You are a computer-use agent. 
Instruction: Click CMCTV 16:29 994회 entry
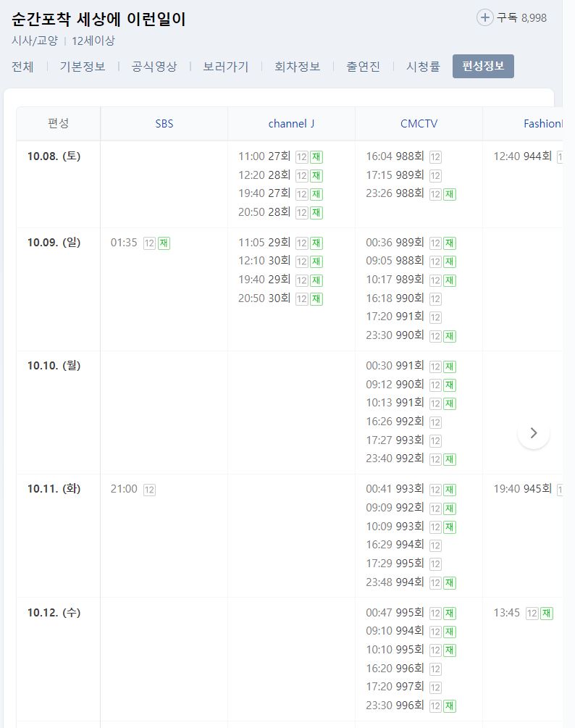(403, 545)
